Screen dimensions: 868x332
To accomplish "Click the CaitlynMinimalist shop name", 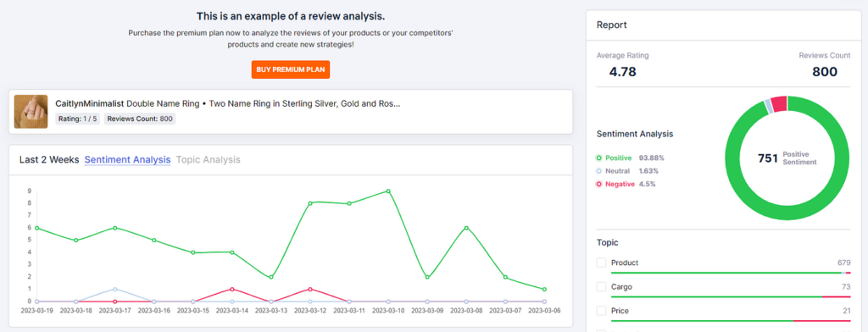I will pos(90,103).
